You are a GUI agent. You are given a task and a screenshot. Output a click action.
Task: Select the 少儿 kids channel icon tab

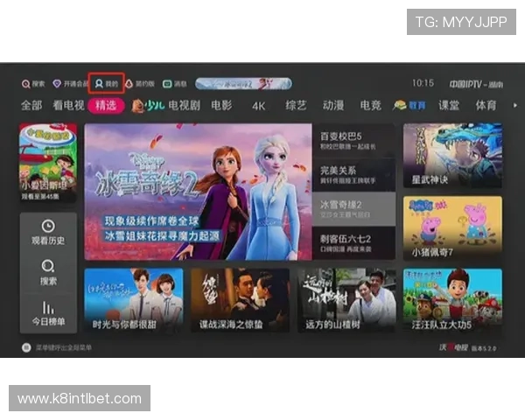[149, 106]
